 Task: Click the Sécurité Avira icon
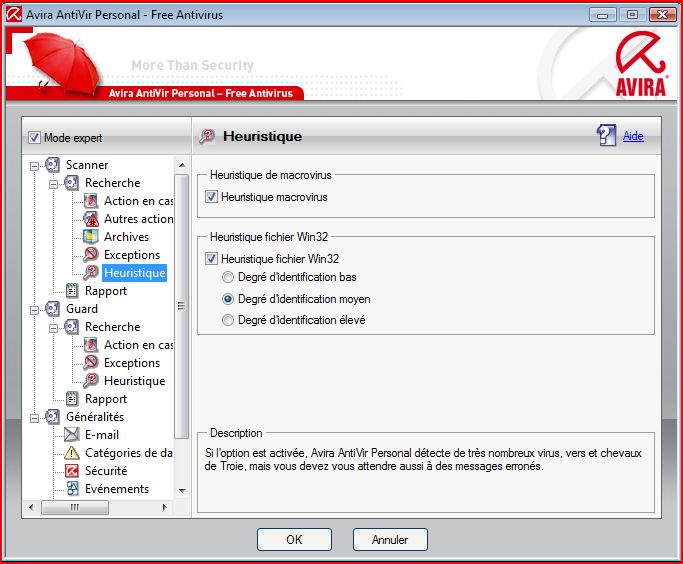click(x=71, y=471)
